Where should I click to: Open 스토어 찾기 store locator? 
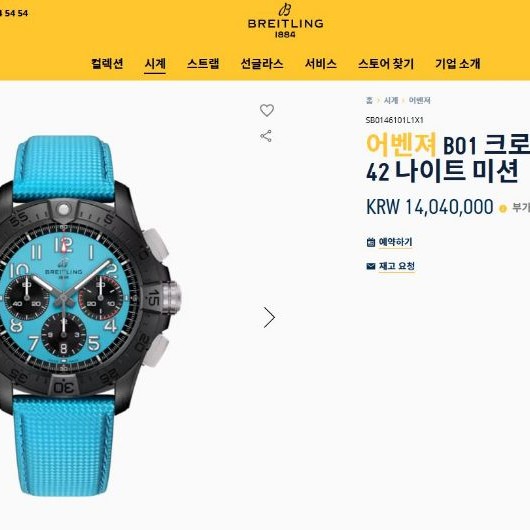tap(386, 64)
